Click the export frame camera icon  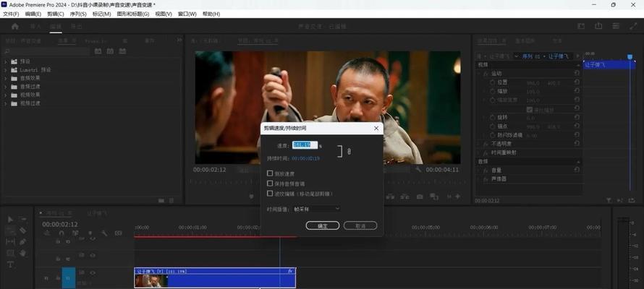(x=420, y=197)
